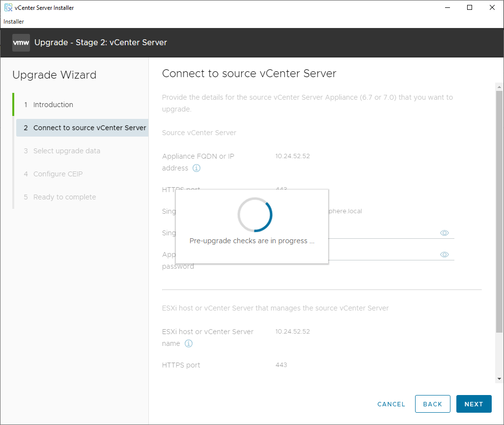Click the info icon beside ESXi host name
504x425 pixels.
(189, 343)
